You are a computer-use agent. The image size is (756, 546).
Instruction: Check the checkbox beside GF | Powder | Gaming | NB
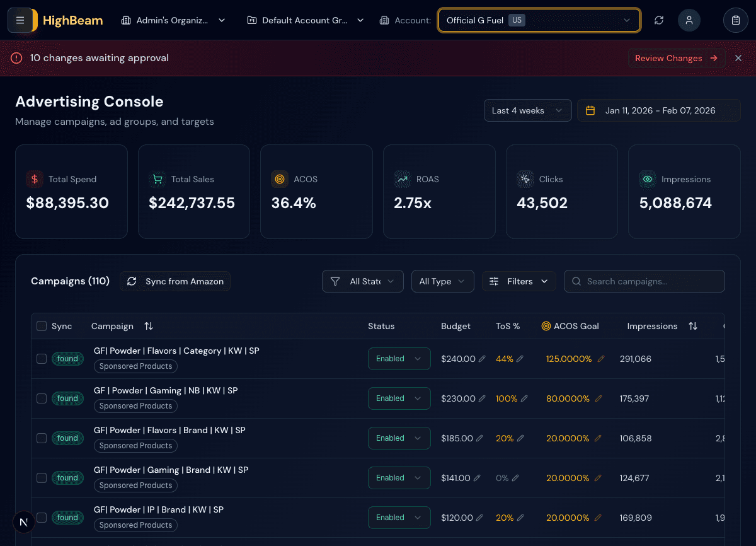click(41, 398)
